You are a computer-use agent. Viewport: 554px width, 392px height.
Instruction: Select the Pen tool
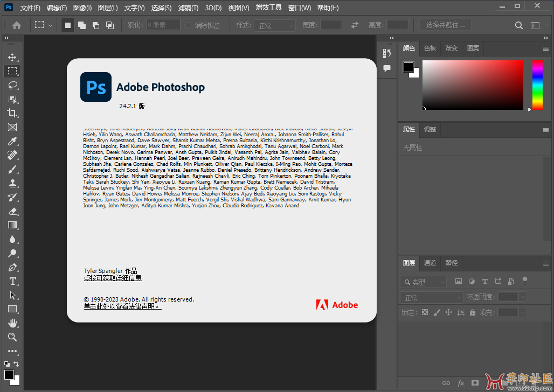click(x=12, y=267)
